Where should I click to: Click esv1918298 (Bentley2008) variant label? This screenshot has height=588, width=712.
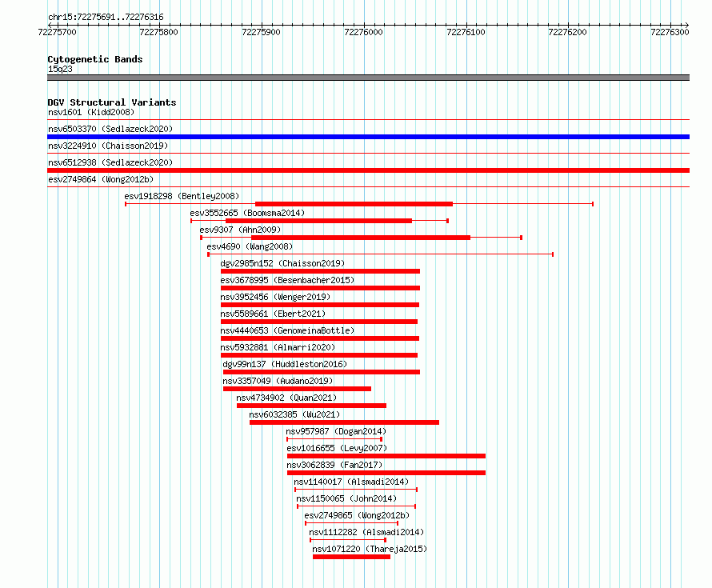(182, 196)
